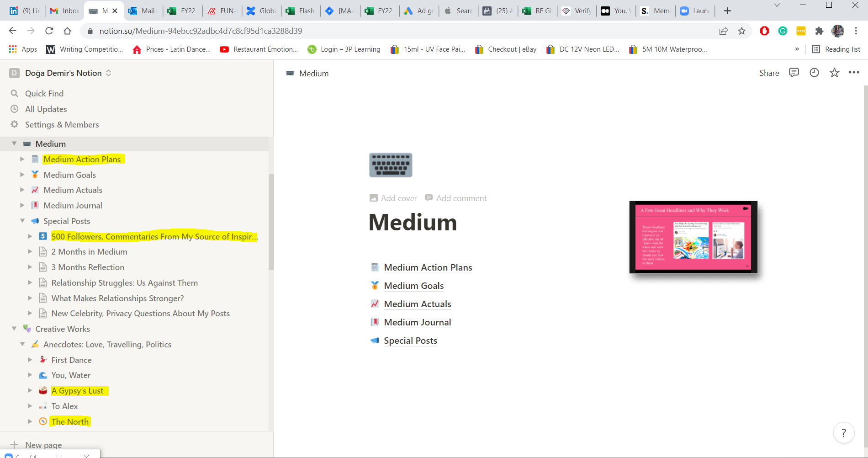Viewport: 868px width, 458px height.
Task: Open Apps bookmark shortcut
Action: [x=23, y=49]
